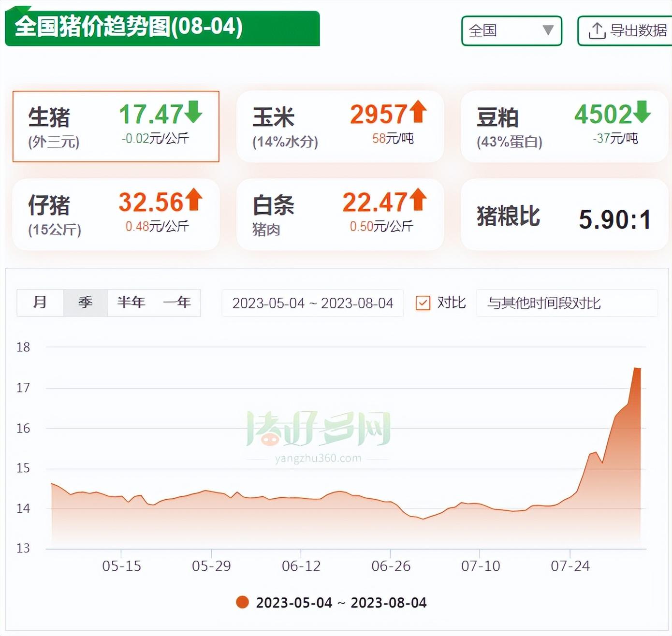Click the 07-24 x-axis date label
The width and height of the screenshot is (672, 636).
[x=570, y=566]
